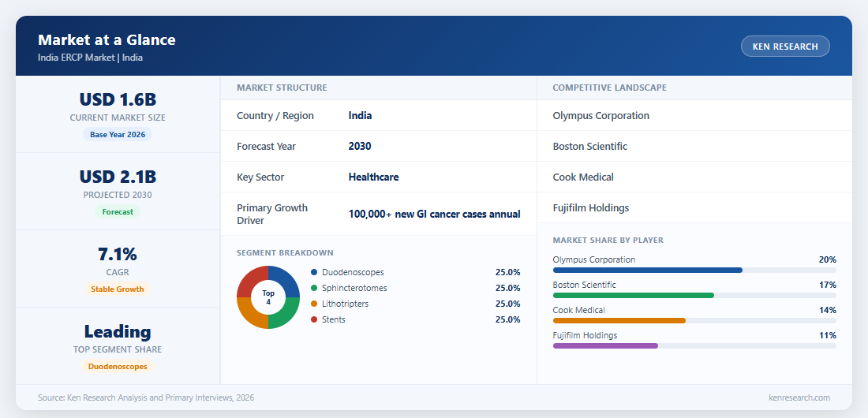This screenshot has width=868, height=418.
Task: Click the Fujifilm Holdings 11% figure
Action: (x=828, y=335)
